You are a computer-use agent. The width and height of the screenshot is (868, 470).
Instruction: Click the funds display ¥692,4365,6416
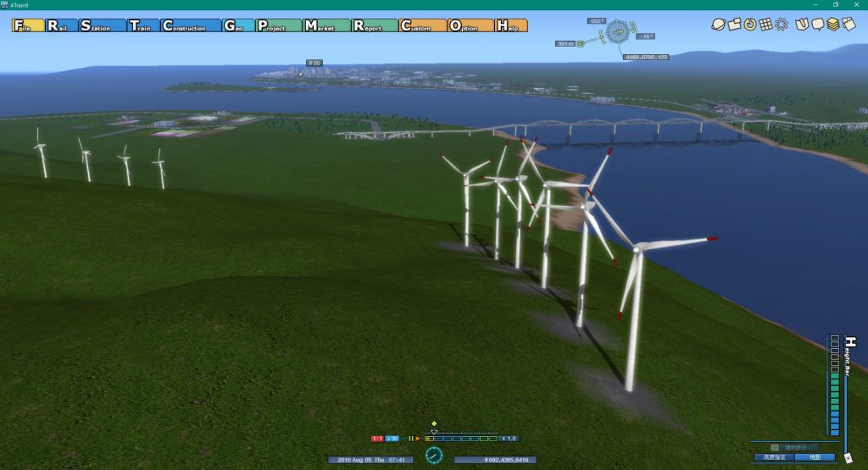click(495, 460)
